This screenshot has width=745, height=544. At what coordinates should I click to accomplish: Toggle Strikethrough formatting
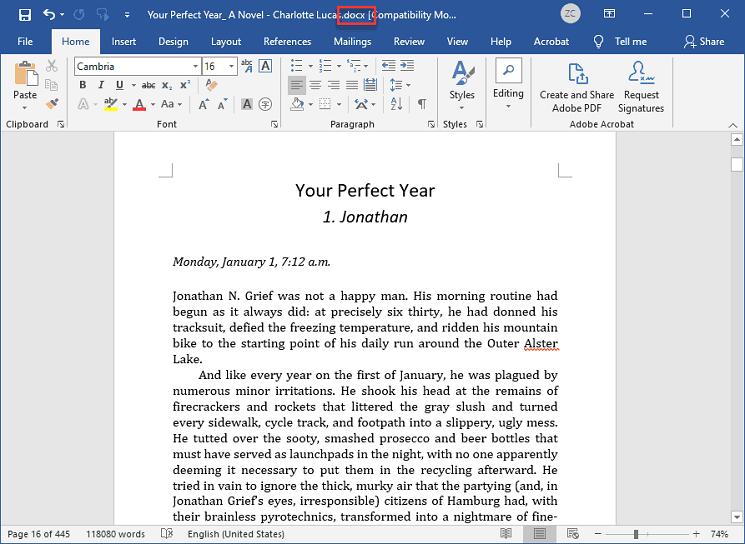pos(148,85)
